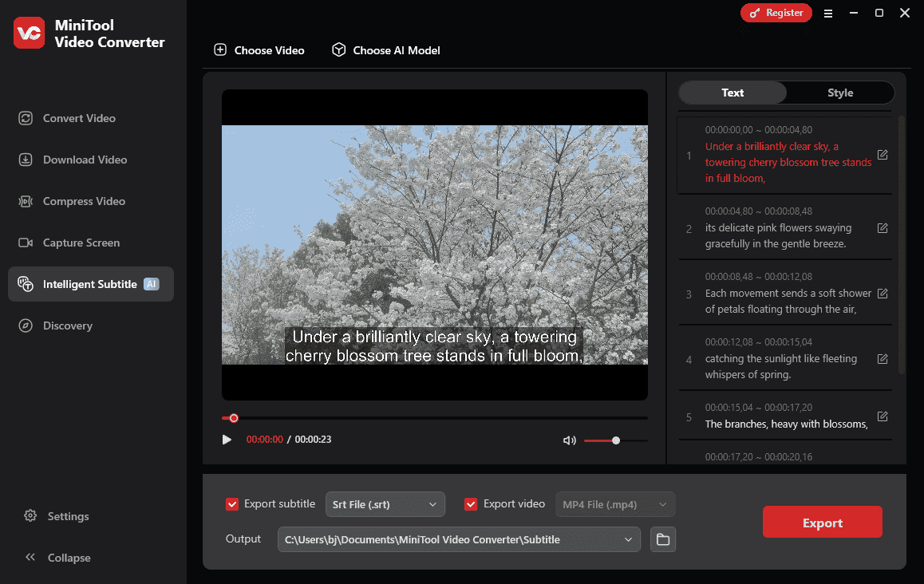Screen dimensions: 924x584
Task: Click the Choose Video plus icon
Action: 219,49
